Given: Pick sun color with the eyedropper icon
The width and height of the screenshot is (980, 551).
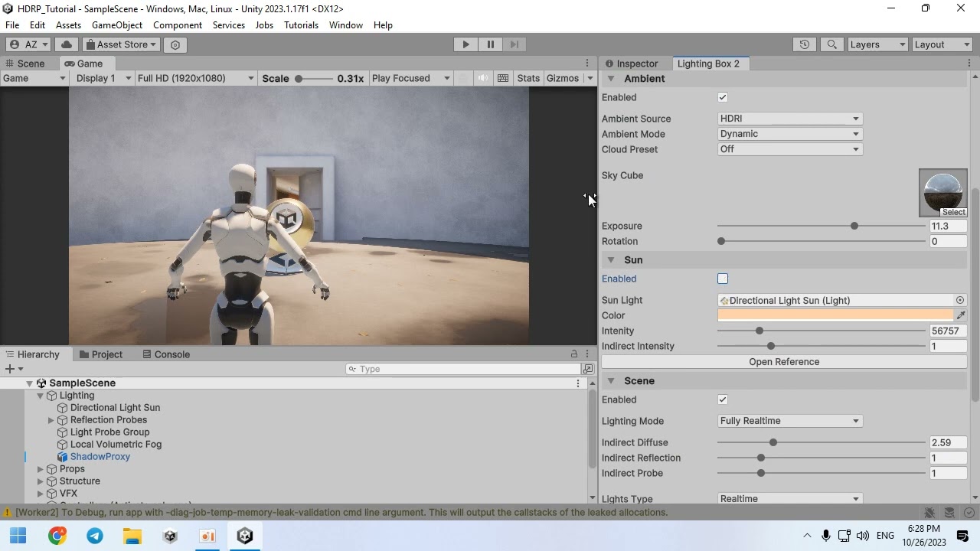Looking at the screenshot, I should pos(961,315).
